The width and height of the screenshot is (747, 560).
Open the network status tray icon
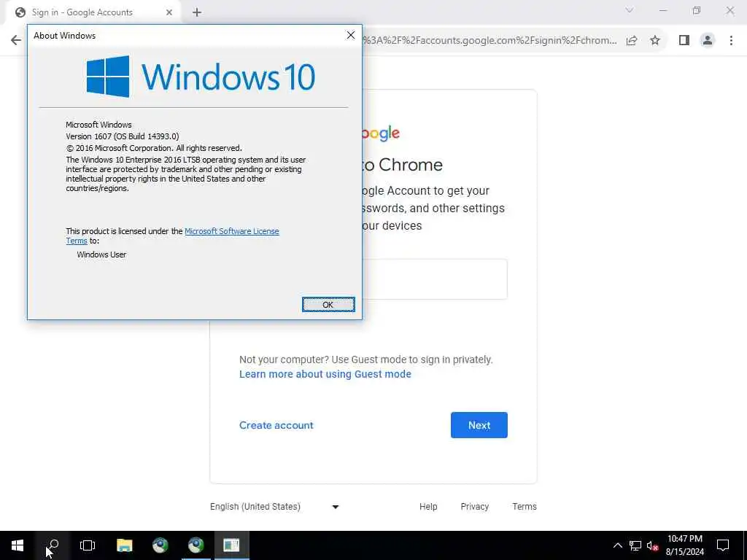click(635, 545)
